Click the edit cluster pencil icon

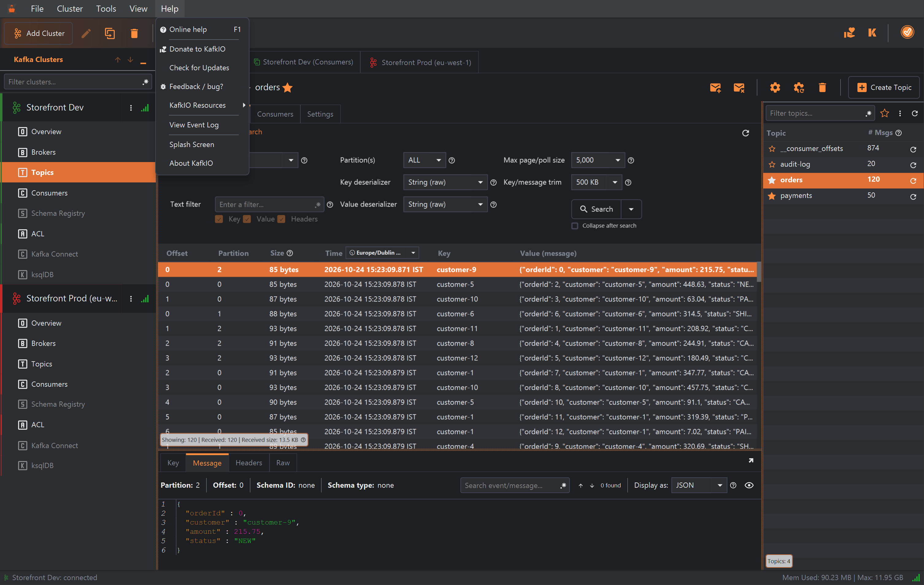[x=86, y=33]
